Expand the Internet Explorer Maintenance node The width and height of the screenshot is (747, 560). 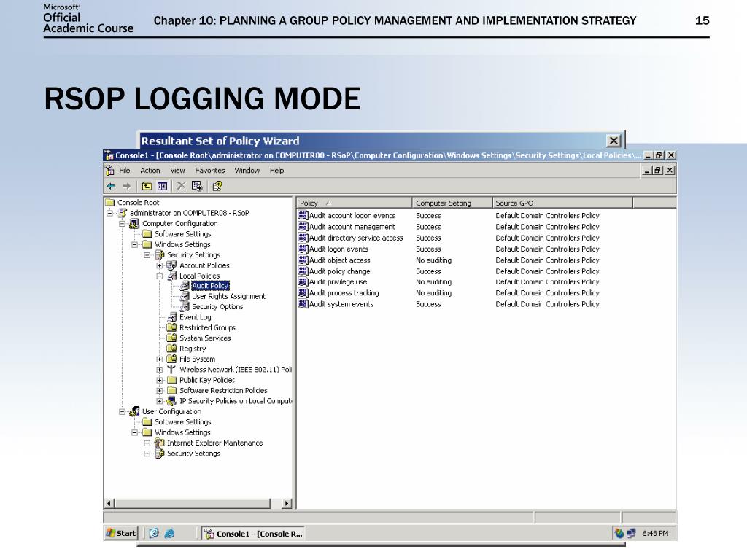pyautogui.click(x=147, y=443)
